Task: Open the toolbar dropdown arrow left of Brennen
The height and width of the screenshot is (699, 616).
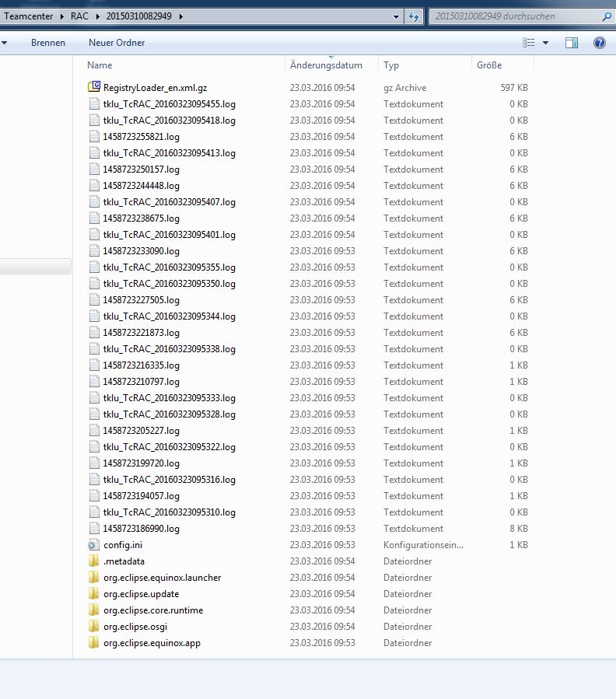Action: click(x=5, y=43)
